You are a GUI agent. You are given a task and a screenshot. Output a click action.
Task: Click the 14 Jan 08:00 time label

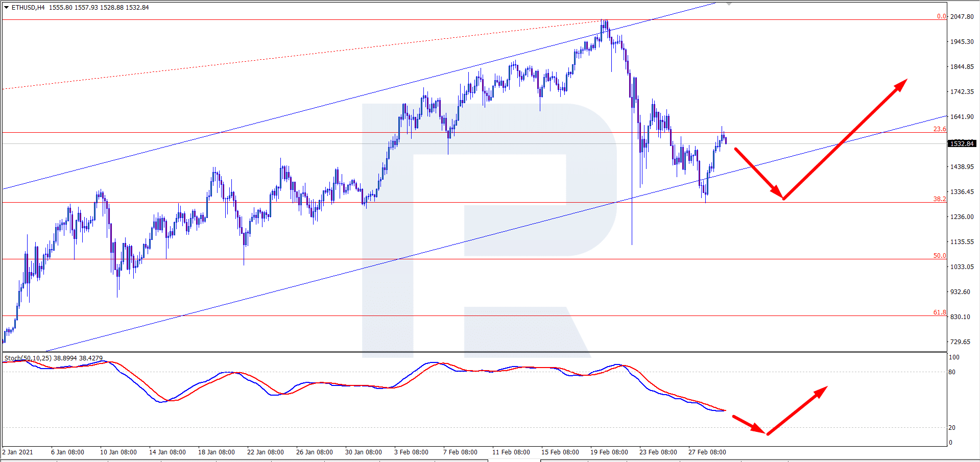click(168, 452)
